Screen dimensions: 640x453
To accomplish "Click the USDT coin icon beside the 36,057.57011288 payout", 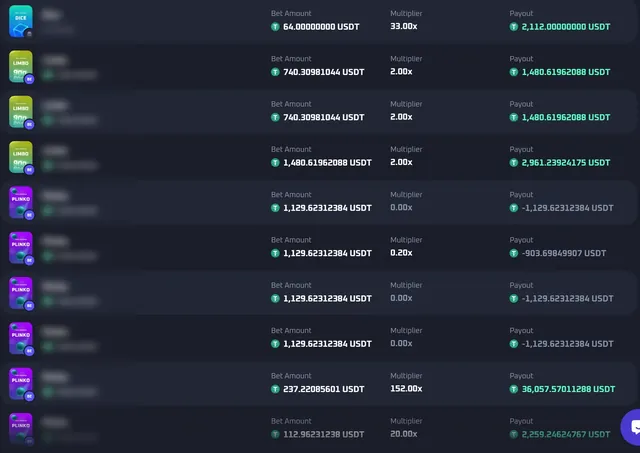I will (x=513, y=389).
